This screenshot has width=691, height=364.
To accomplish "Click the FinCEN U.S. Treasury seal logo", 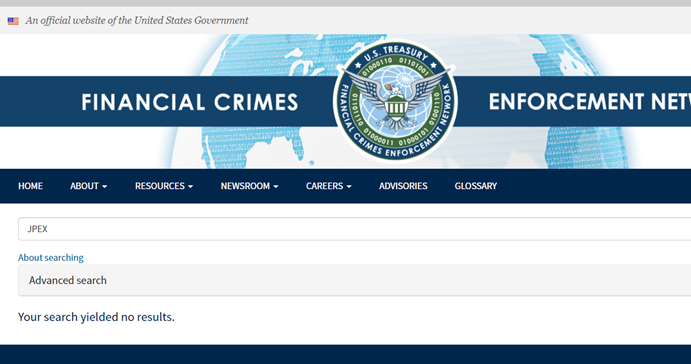I will click(x=395, y=101).
